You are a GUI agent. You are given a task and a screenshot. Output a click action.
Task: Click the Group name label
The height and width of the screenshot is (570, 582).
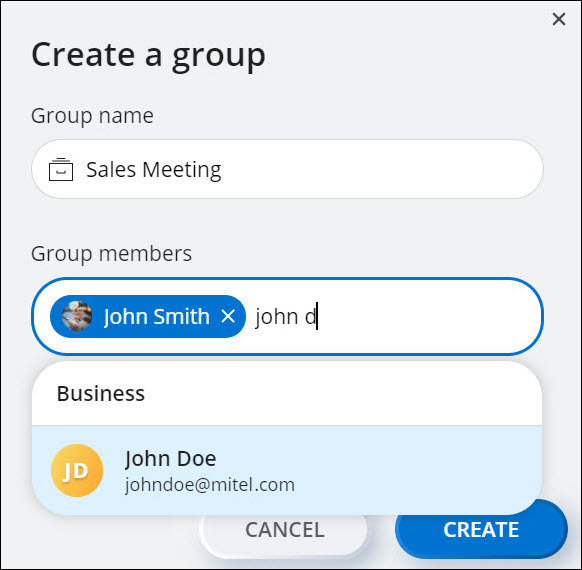point(92,116)
